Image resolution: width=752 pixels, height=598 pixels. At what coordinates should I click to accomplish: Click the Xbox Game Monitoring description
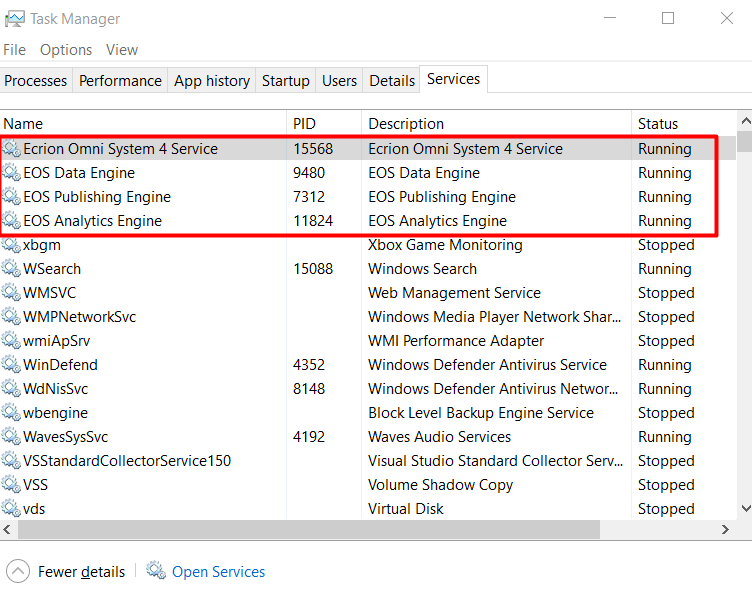(445, 245)
